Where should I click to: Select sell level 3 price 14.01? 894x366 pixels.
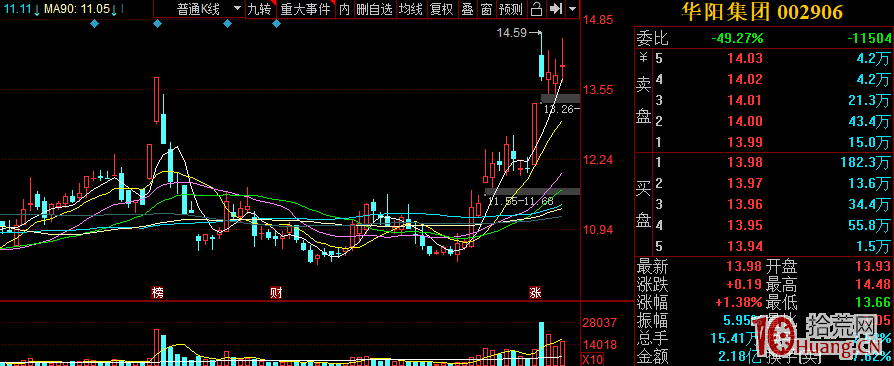click(x=746, y=100)
